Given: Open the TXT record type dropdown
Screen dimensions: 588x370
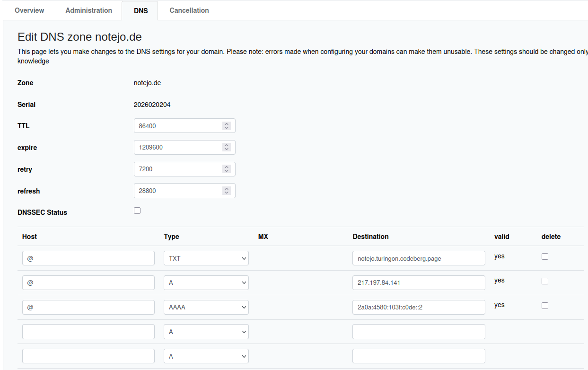Looking at the screenshot, I should point(206,258).
